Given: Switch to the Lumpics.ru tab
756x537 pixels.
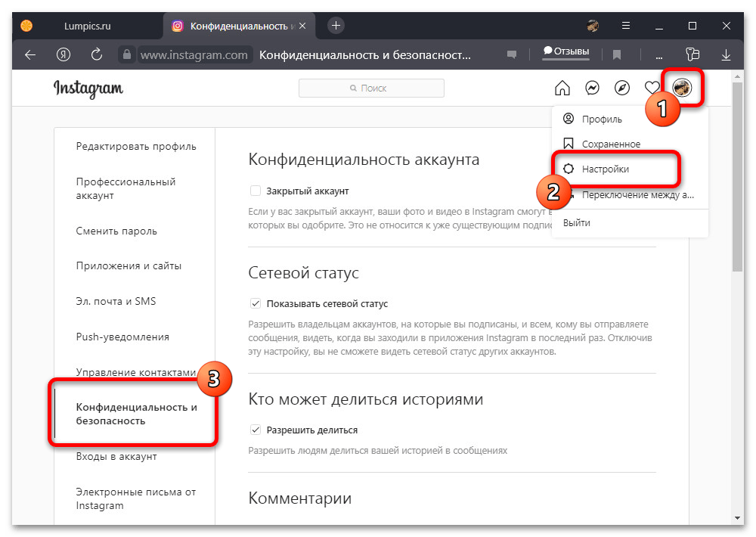Looking at the screenshot, I should [87, 26].
